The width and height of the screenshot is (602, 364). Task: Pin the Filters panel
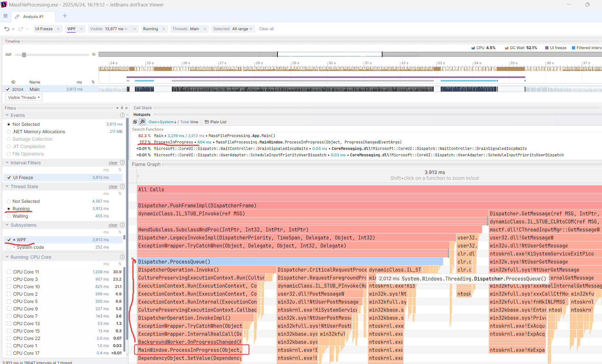(122, 108)
